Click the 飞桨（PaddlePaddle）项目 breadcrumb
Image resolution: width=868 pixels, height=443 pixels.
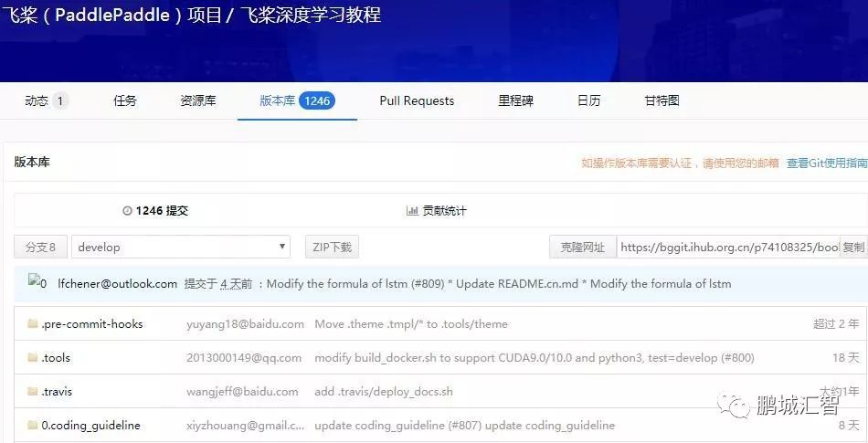click(111, 14)
